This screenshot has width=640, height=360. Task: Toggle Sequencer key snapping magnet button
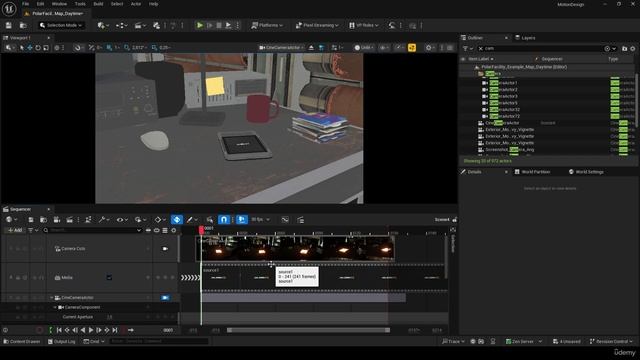[x=224, y=220]
